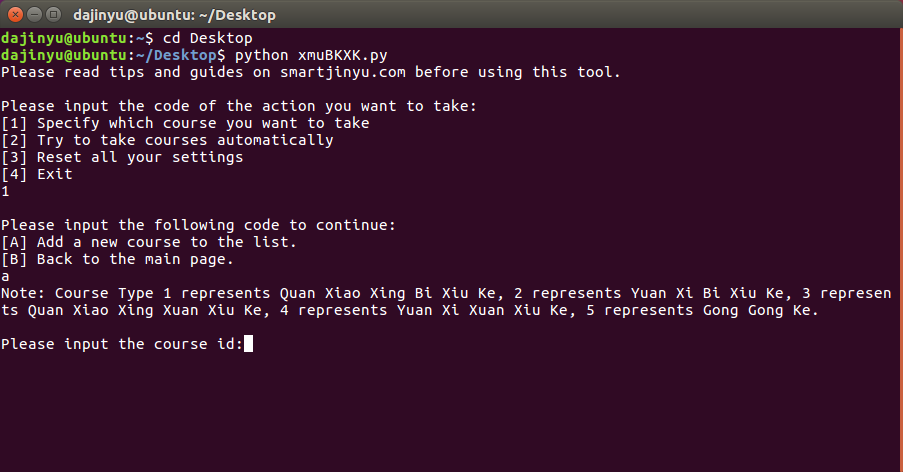Click the window title 'dajinyu@ubuntu: ~/Desktop'
The height and width of the screenshot is (472, 903).
pyautogui.click(x=175, y=15)
